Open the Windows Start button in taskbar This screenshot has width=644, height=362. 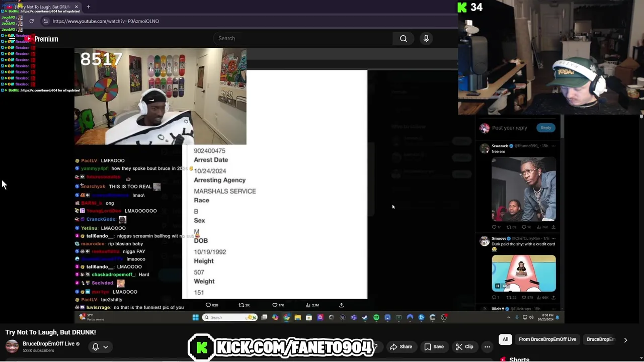pos(195,317)
